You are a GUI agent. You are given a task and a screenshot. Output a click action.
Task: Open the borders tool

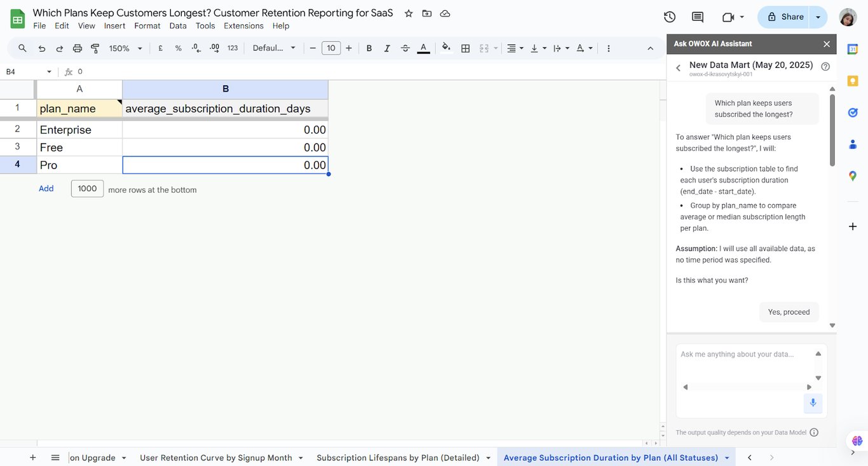(x=465, y=48)
